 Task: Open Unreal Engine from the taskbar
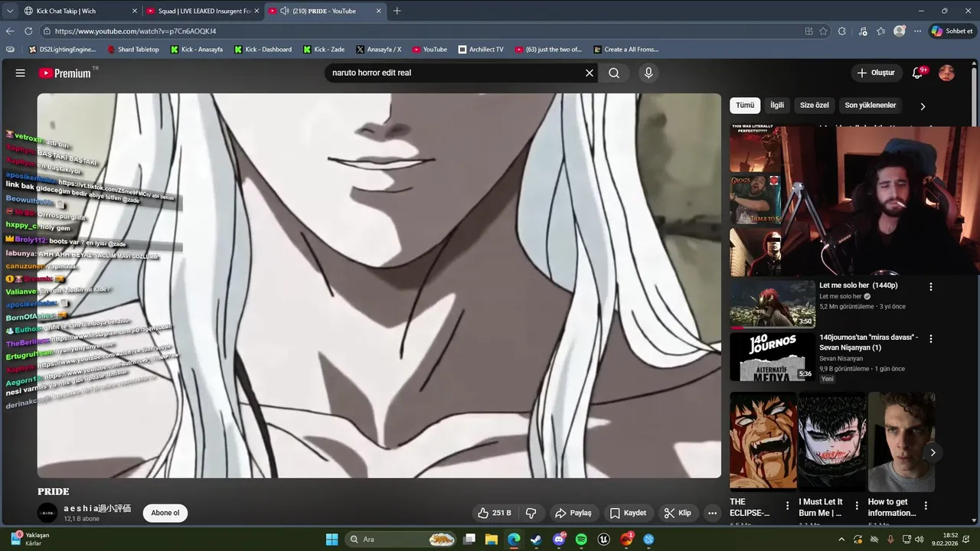tap(603, 540)
